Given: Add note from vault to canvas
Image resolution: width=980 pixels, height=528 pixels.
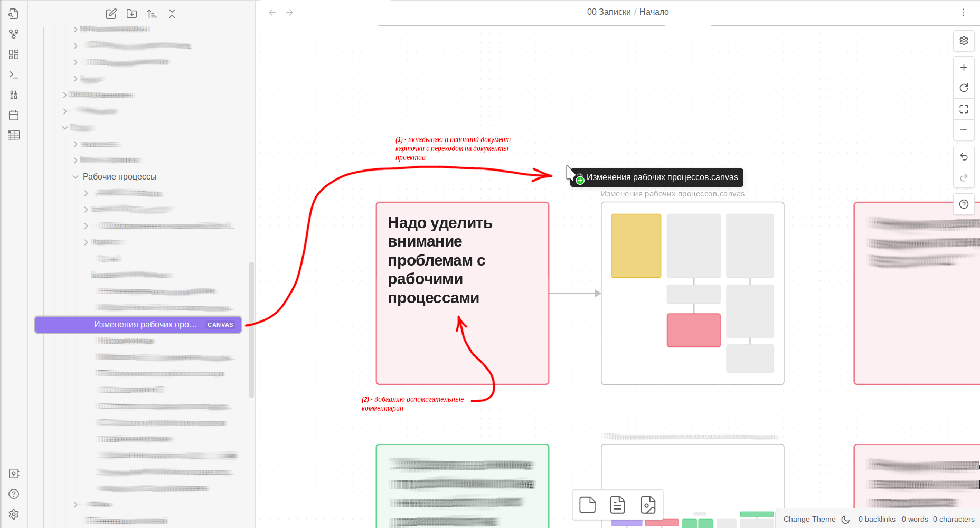Looking at the screenshot, I should pos(617,505).
